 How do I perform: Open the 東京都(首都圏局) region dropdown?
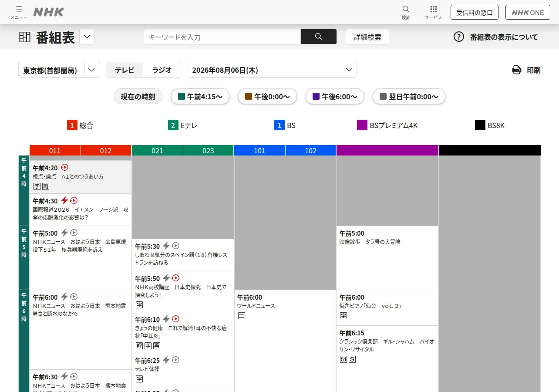(59, 70)
